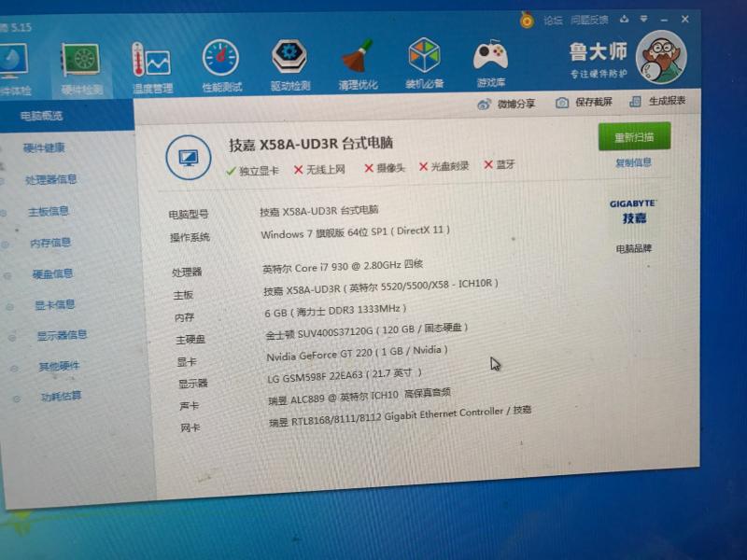Click the 电脑型号 row label
Screen dimensions: 747x560
[189, 215]
